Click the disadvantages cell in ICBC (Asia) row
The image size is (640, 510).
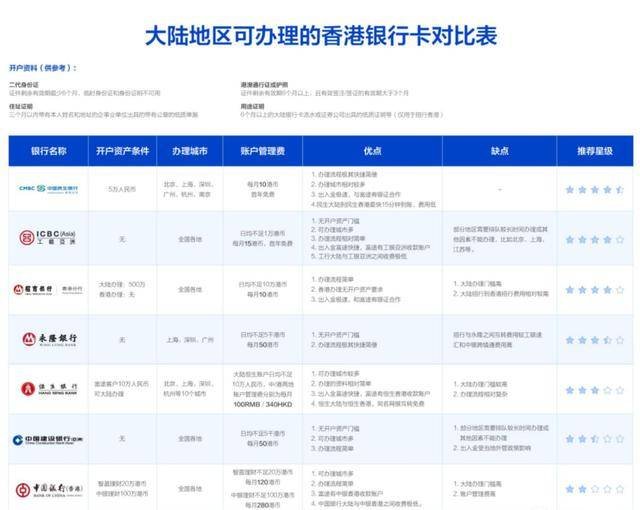point(500,239)
